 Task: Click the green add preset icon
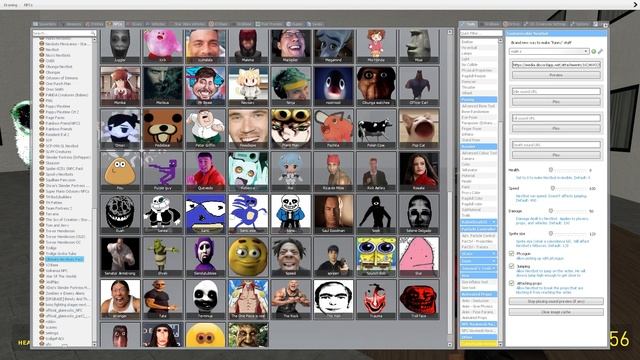pos(594,51)
